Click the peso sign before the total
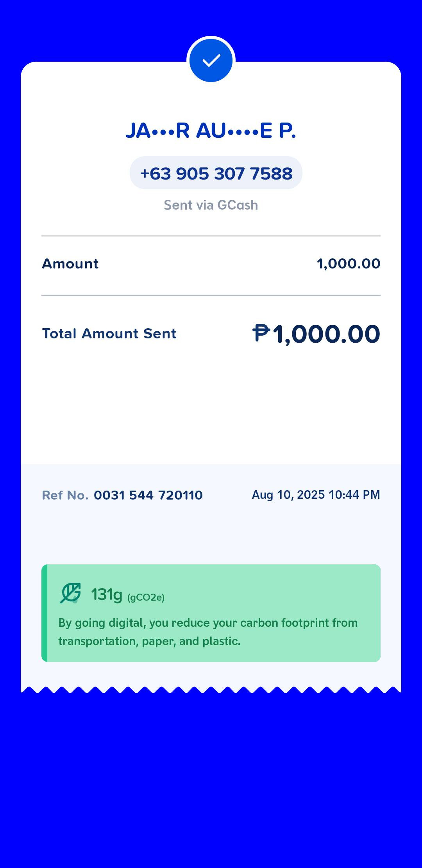The width and height of the screenshot is (422, 868). point(261,333)
